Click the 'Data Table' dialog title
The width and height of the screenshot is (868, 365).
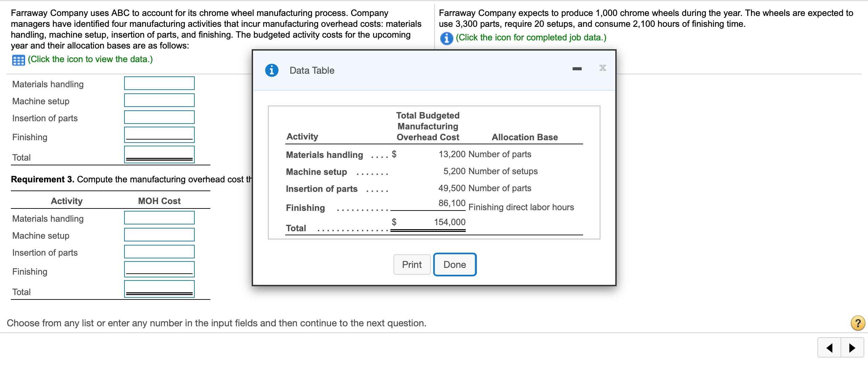pyautogui.click(x=312, y=70)
